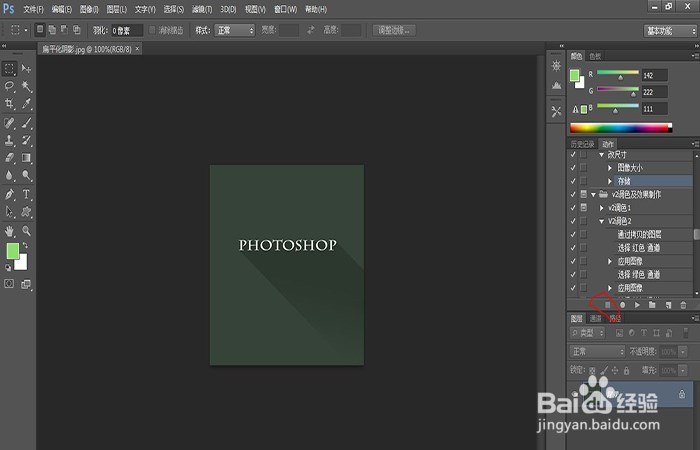Select the Move tool

26,69
